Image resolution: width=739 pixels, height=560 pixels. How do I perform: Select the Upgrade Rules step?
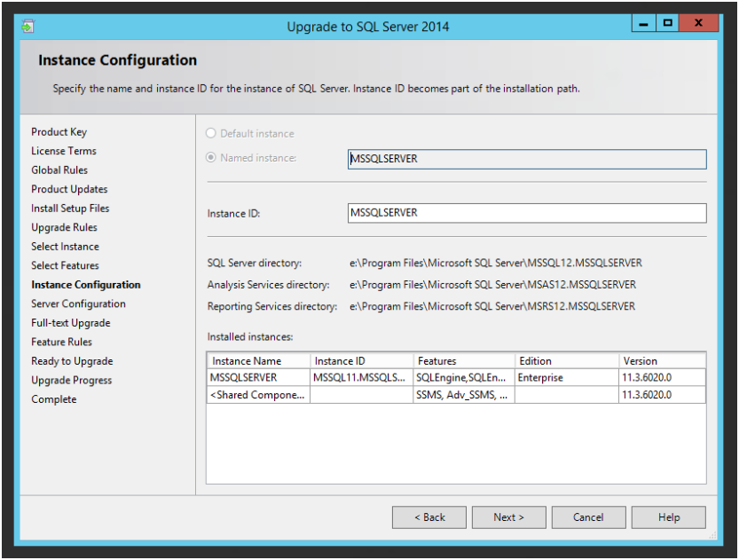pos(64,227)
